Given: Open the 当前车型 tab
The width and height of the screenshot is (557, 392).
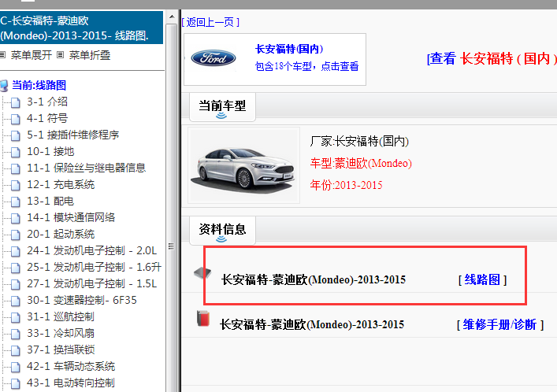Looking at the screenshot, I should (x=222, y=107).
